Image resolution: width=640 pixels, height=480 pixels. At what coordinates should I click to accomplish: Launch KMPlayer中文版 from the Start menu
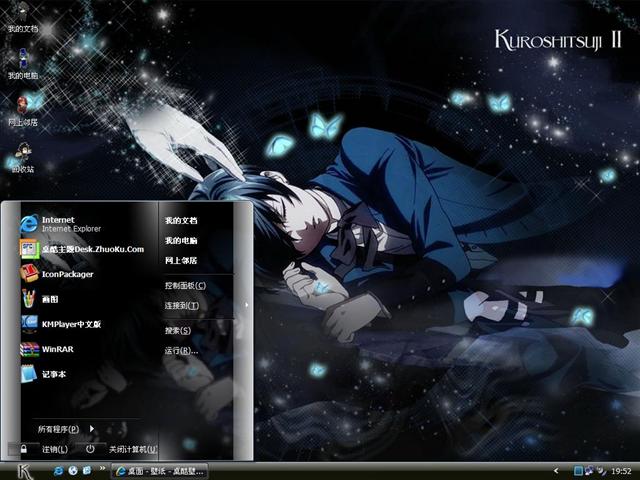click(x=61, y=324)
